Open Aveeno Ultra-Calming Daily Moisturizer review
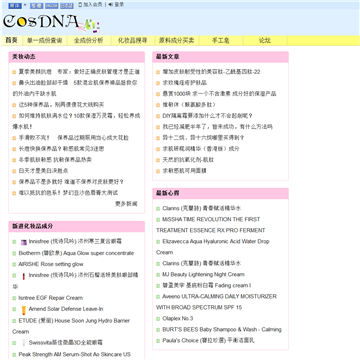 (216, 302)
